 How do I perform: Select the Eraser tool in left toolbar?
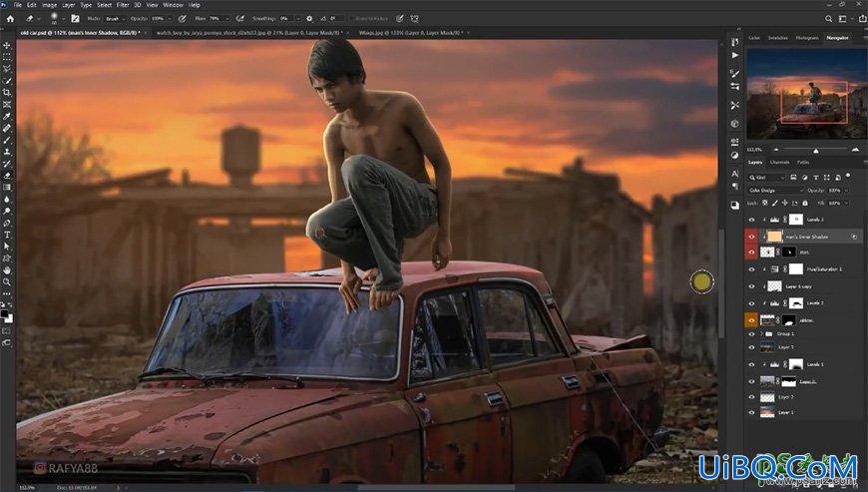click(7, 176)
